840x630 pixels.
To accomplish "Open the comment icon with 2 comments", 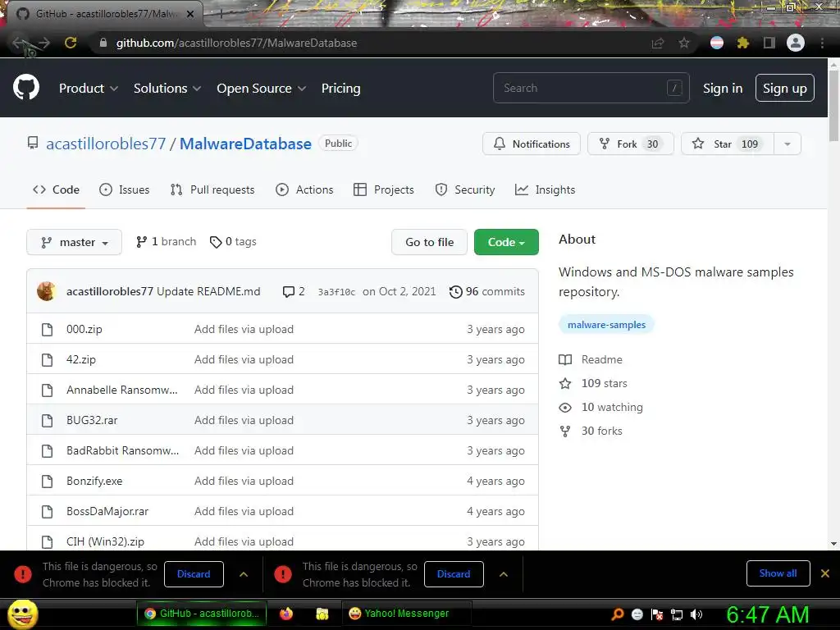I will click(294, 291).
